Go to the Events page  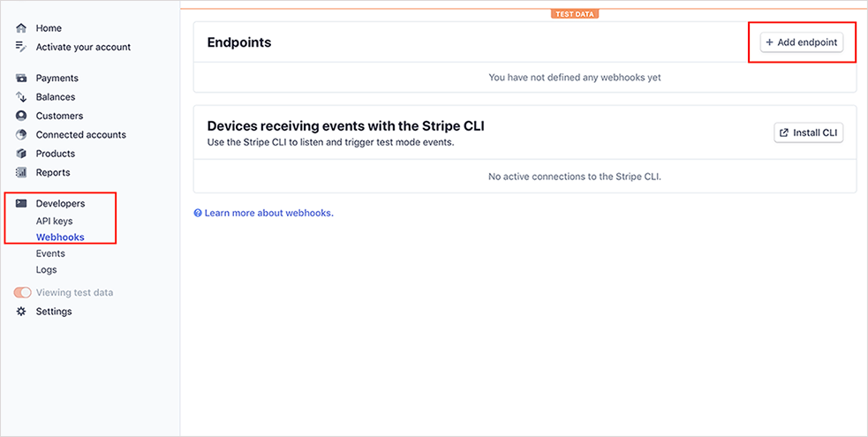click(x=50, y=253)
